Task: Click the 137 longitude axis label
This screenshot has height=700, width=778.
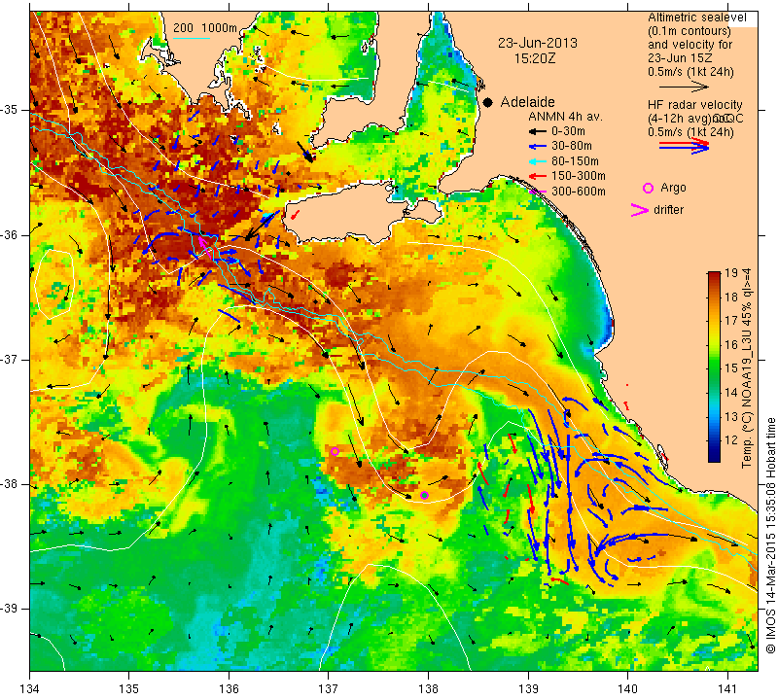Action: click(x=329, y=689)
